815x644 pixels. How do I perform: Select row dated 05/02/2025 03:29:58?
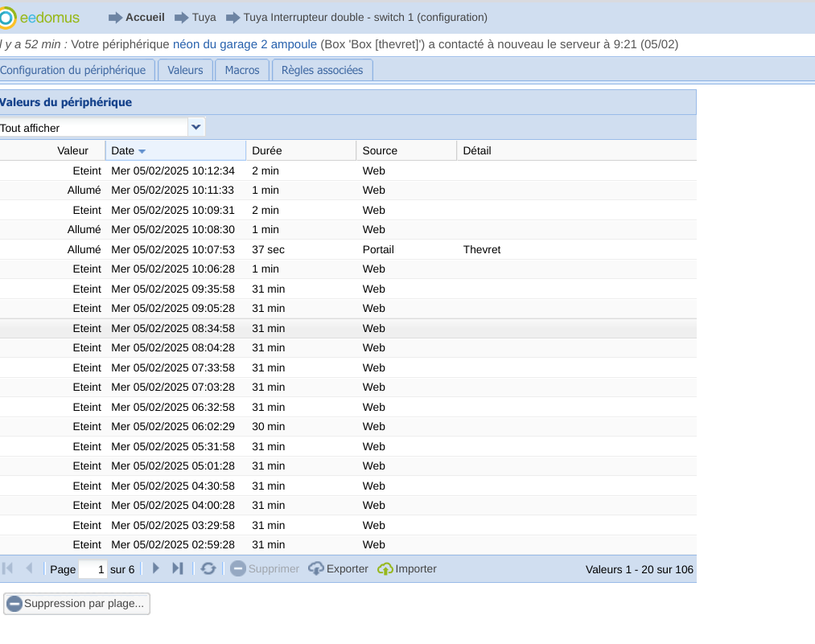[x=348, y=526]
